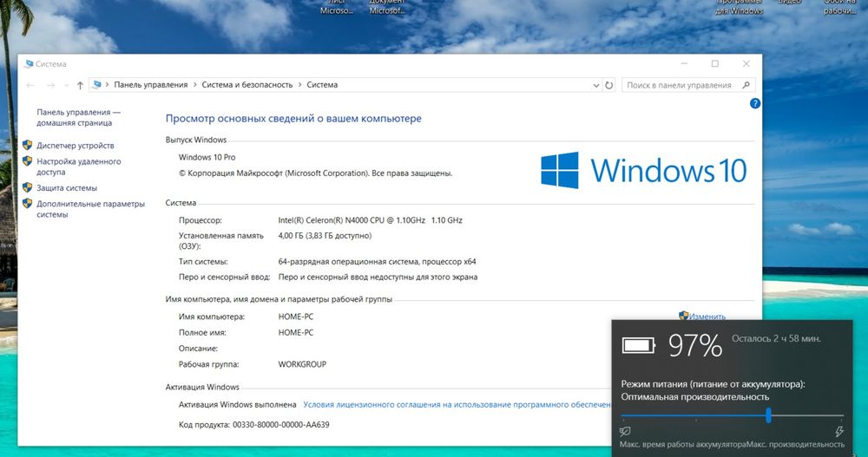868x457 pixels.
Task: Open the recent locations dropdown arrow
Action: (x=67, y=85)
